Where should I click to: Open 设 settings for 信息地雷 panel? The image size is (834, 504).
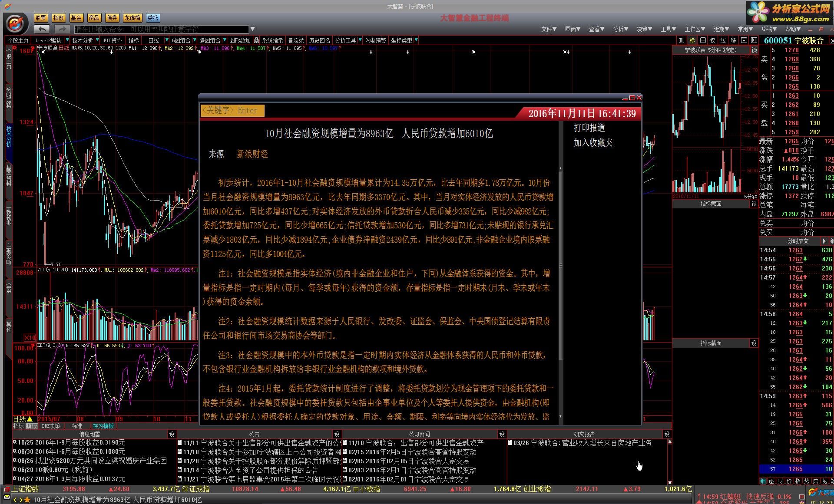tap(172, 434)
